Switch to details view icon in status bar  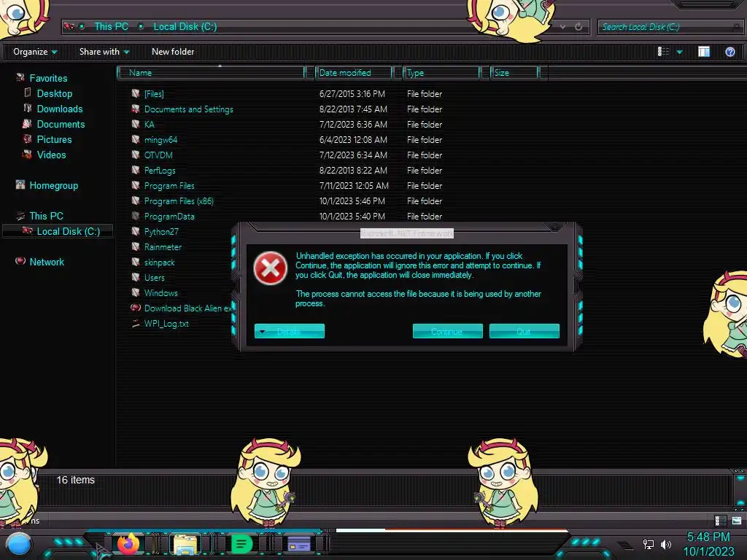(720, 520)
